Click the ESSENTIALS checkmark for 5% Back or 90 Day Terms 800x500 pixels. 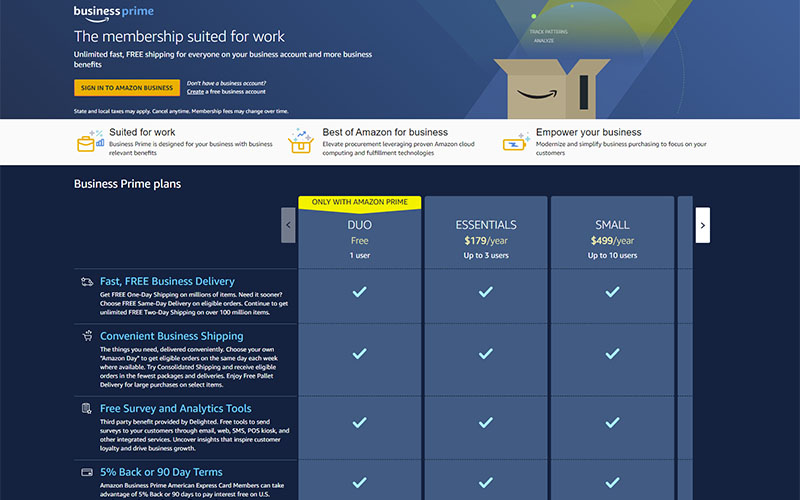click(x=486, y=482)
